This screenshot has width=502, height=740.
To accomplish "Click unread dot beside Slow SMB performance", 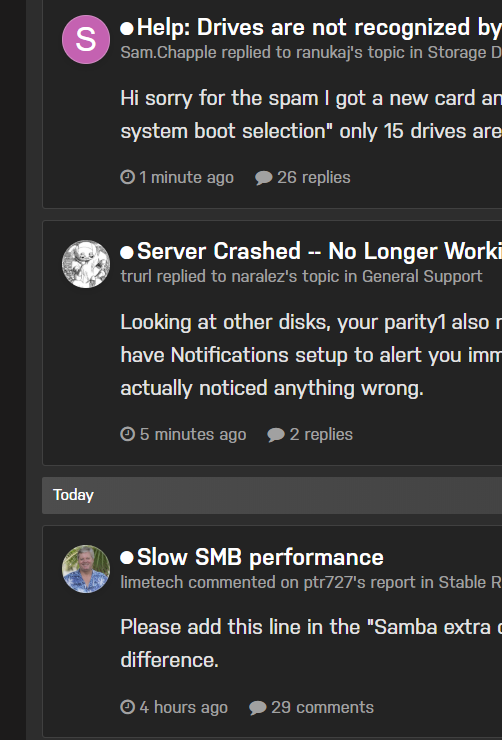I will click(127, 558).
